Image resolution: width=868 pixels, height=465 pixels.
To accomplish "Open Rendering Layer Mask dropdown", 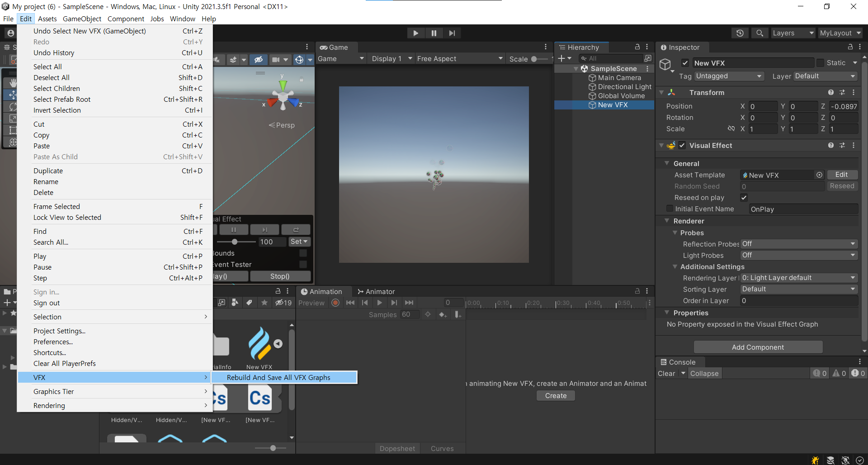I will pos(799,278).
